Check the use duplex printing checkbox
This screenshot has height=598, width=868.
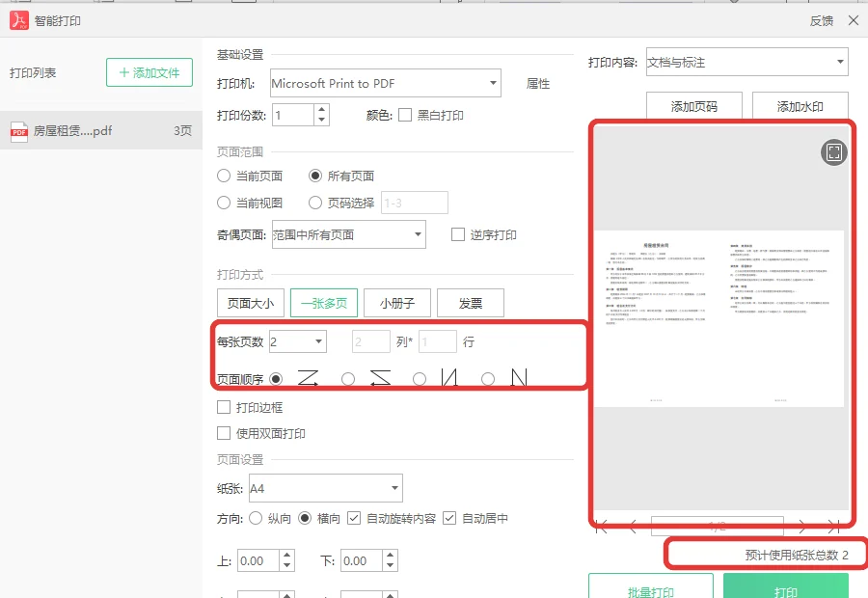click(224, 433)
